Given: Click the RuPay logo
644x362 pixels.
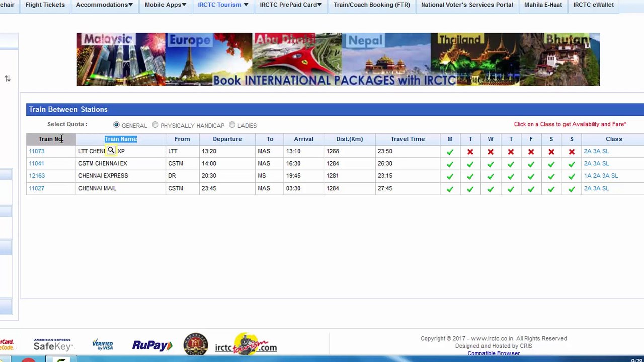Looking at the screenshot, I should click(x=152, y=345).
